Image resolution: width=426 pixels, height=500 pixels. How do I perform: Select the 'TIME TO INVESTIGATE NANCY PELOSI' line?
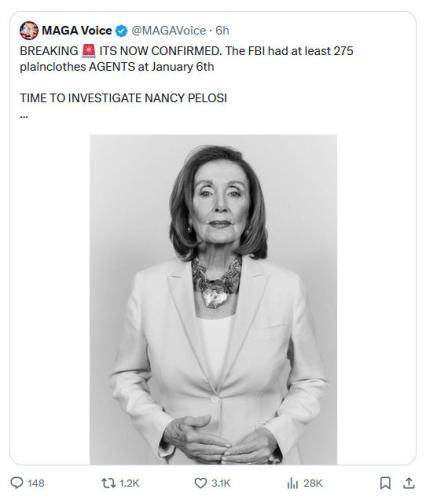pyautogui.click(x=123, y=98)
